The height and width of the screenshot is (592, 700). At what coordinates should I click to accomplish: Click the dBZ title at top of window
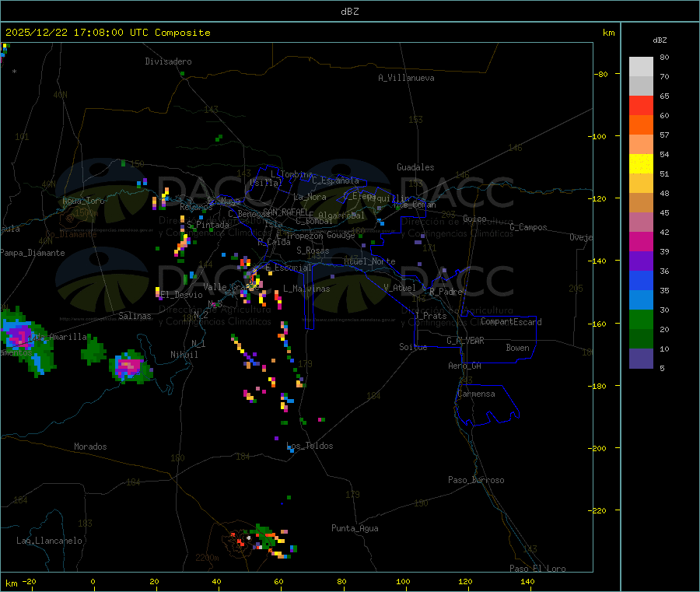(349, 12)
